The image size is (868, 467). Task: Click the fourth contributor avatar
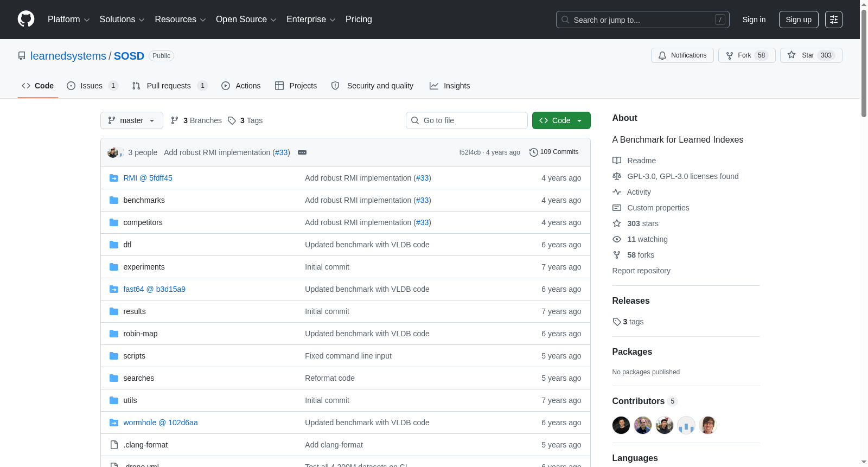[x=686, y=425]
